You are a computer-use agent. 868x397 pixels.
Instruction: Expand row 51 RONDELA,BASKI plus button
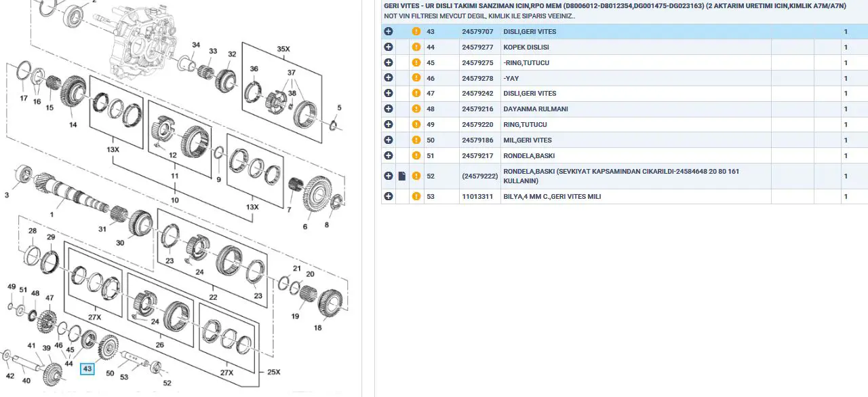coord(389,156)
